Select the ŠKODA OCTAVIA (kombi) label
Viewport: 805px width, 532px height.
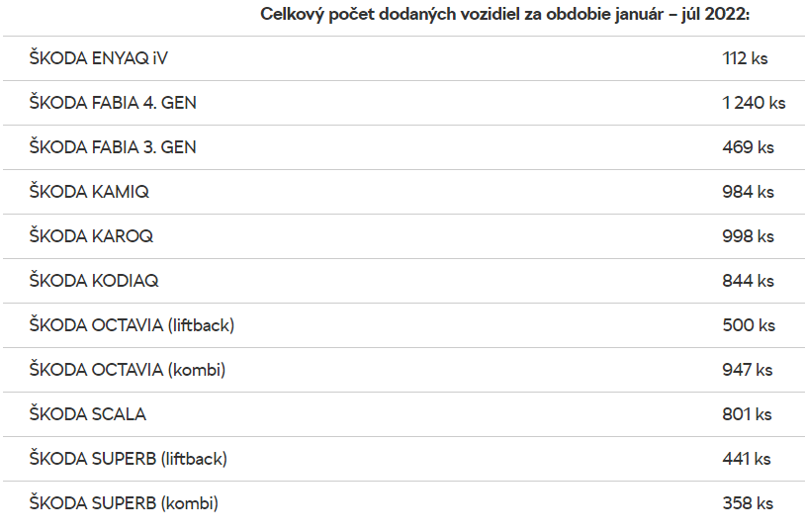coord(128,370)
